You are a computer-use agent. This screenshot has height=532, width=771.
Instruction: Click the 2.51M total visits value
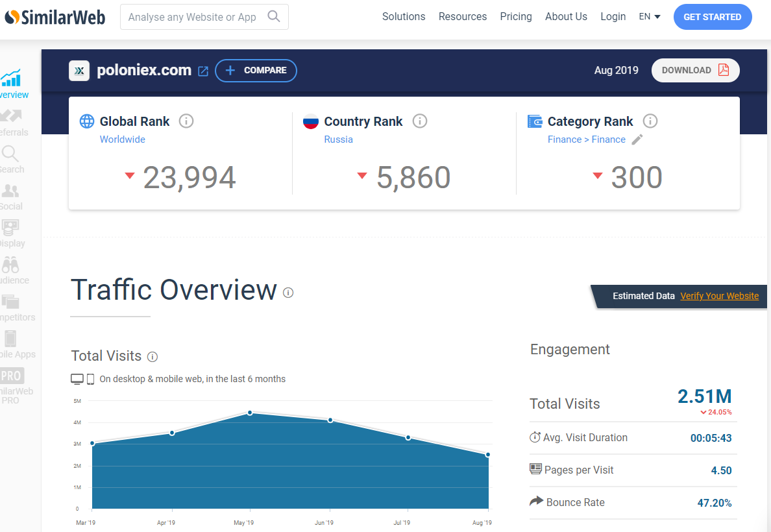pos(705,396)
